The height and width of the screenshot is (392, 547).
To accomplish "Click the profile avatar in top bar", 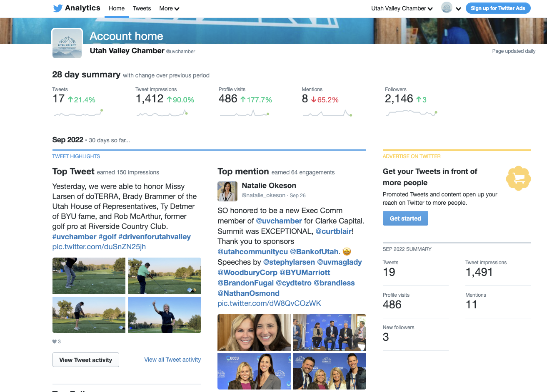I will coord(447,7).
